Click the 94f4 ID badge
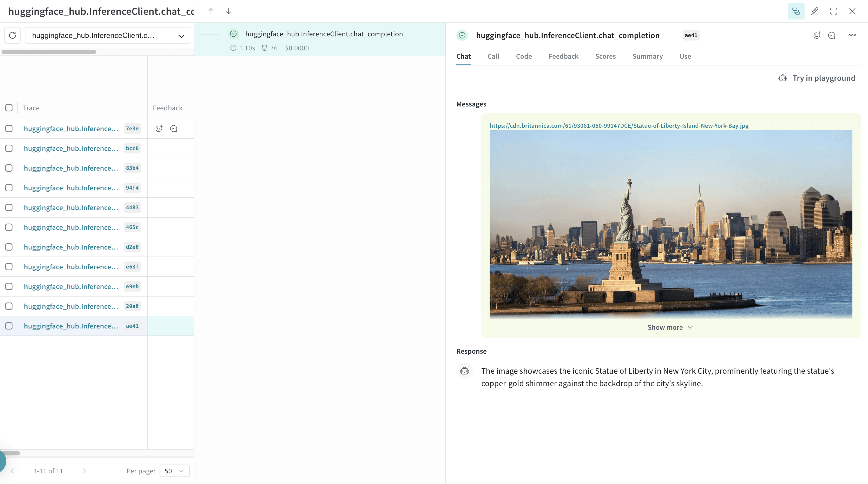Viewport: 868px width, 484px height. (132, 188)
